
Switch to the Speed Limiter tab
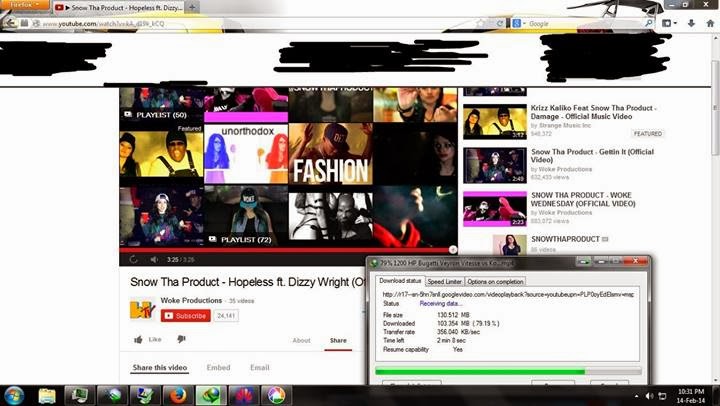point(444,282)
